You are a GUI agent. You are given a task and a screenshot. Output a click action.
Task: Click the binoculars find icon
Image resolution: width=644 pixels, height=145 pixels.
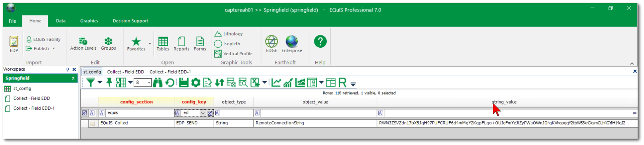pyautogui.click(x=157, y=82)
